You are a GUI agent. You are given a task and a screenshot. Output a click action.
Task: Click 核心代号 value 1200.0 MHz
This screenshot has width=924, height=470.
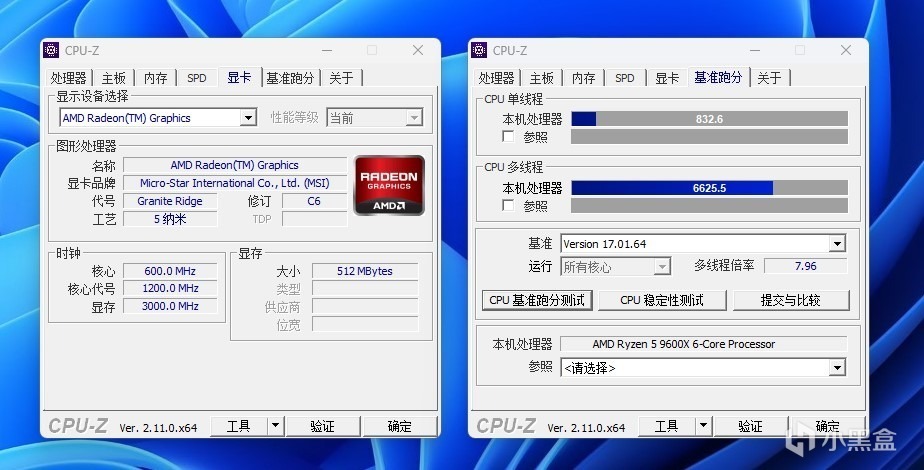(170, 289)
